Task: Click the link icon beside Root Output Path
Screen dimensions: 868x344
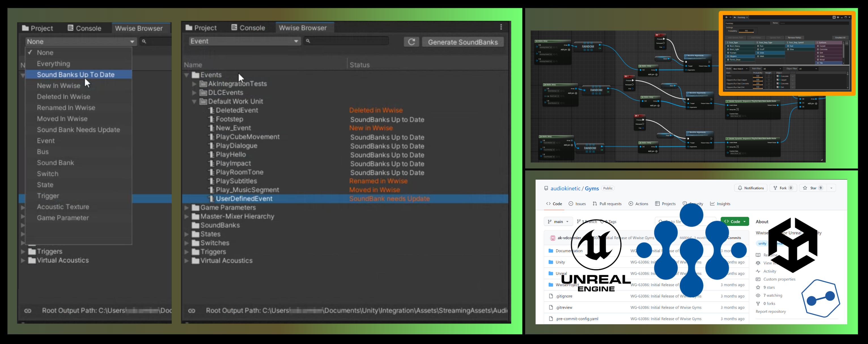Action: tap(192, 311)
